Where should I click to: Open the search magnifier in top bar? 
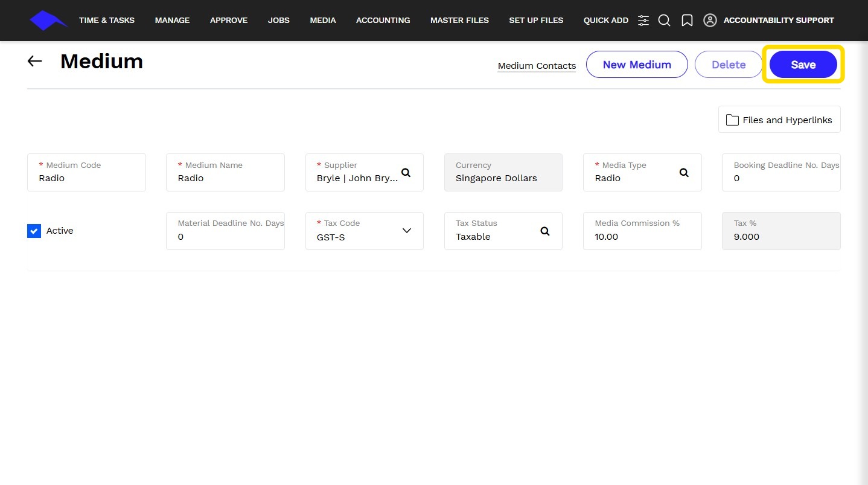664,21
